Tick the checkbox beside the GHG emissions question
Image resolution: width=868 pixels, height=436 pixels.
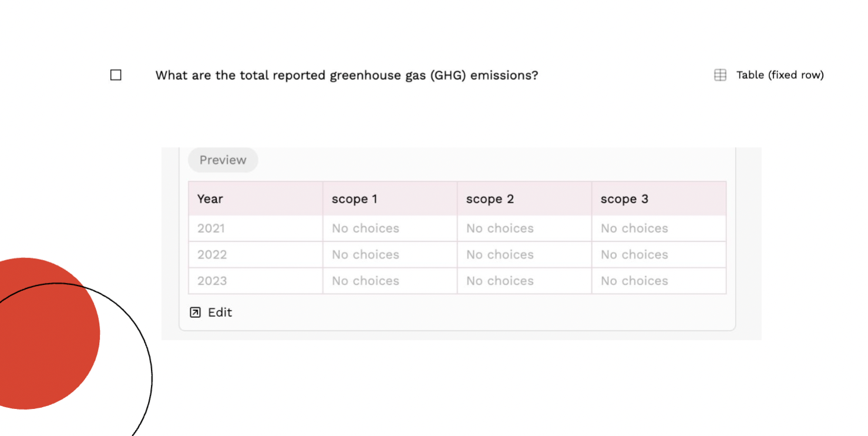[x=116, y=75]
